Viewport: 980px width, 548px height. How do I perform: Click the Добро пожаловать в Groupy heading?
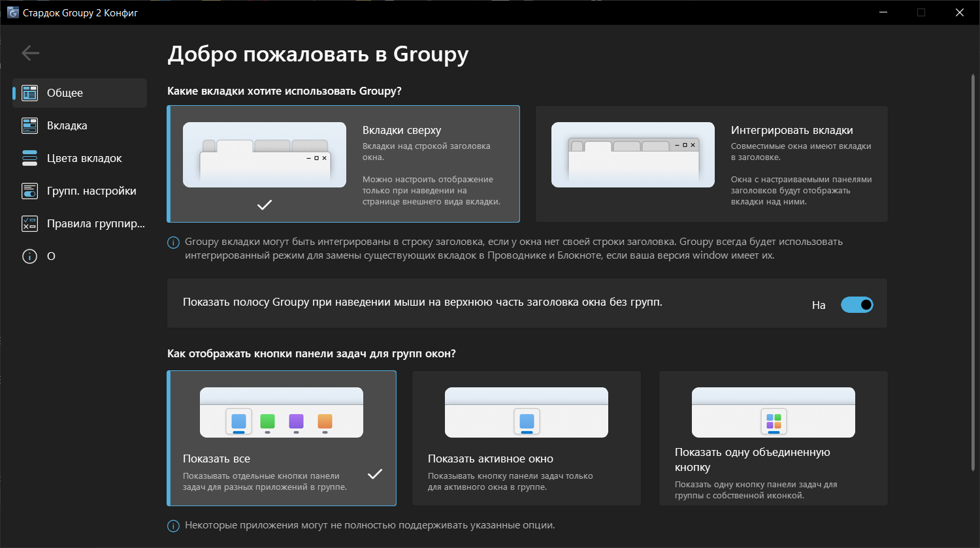[x=318, y=54]
